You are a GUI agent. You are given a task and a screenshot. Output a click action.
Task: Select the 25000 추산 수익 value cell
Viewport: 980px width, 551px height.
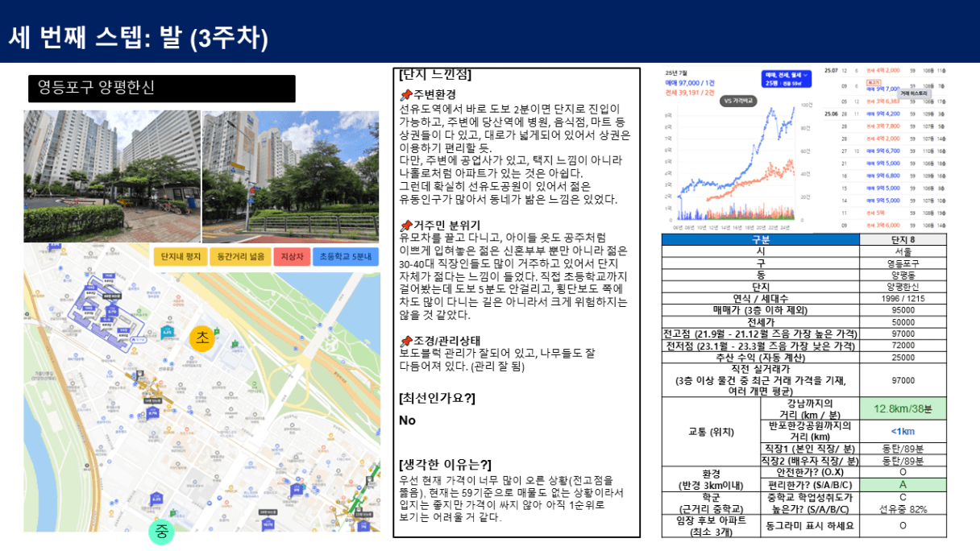coord(903,357)
